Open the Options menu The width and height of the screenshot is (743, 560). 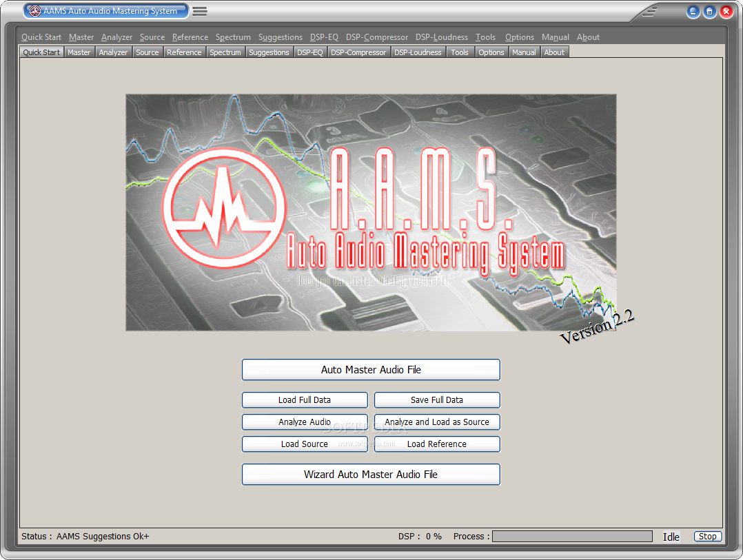[x=519, y=37]
